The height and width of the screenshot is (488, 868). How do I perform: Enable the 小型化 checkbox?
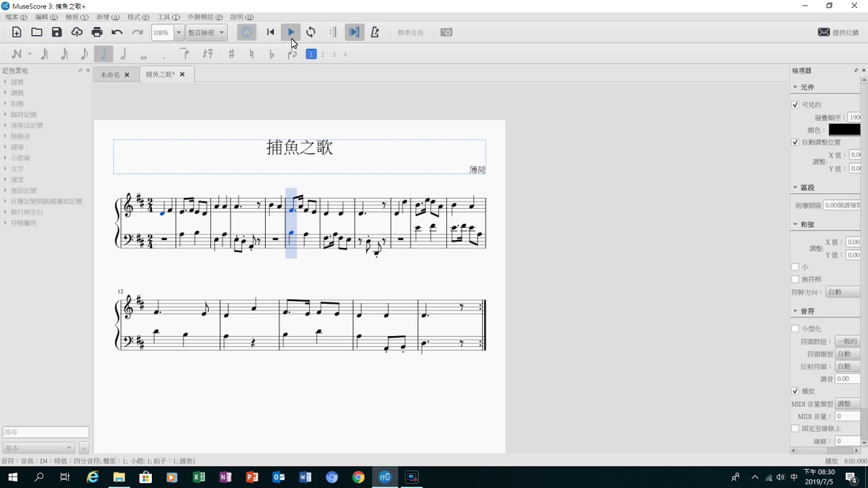795,329
